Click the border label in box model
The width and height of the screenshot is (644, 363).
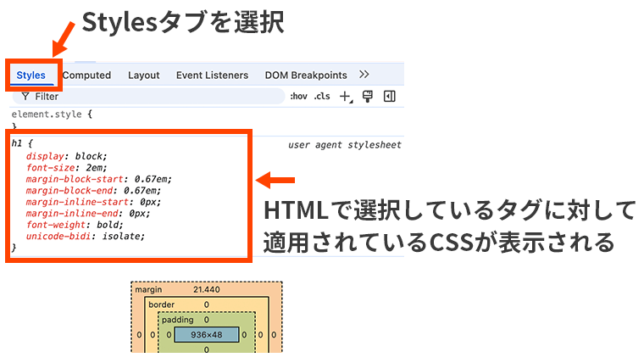click(161, 304)
